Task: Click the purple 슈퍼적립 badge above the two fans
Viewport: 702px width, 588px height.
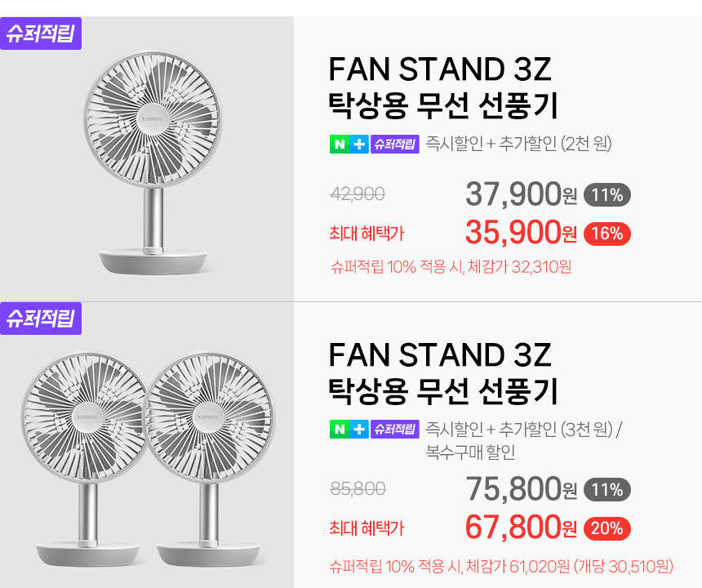Action: [41, 318]
